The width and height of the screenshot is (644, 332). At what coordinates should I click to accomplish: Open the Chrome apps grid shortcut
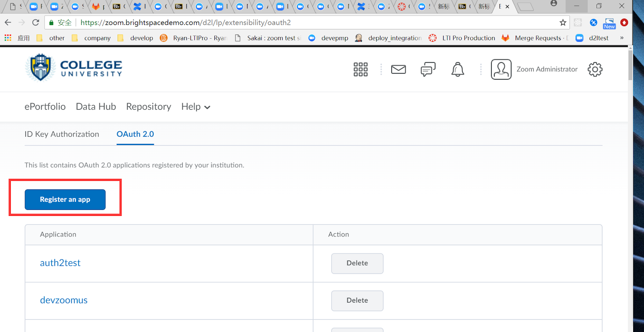pos(8,38)
